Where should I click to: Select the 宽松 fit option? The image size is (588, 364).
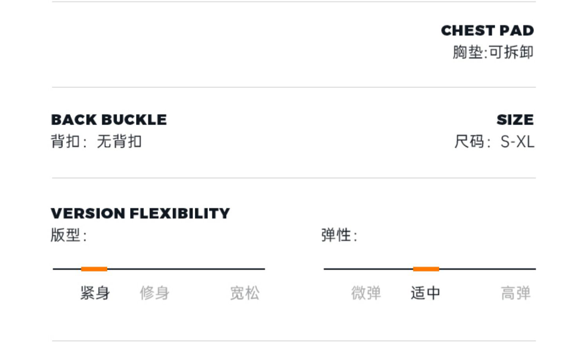tap(245, 293)
